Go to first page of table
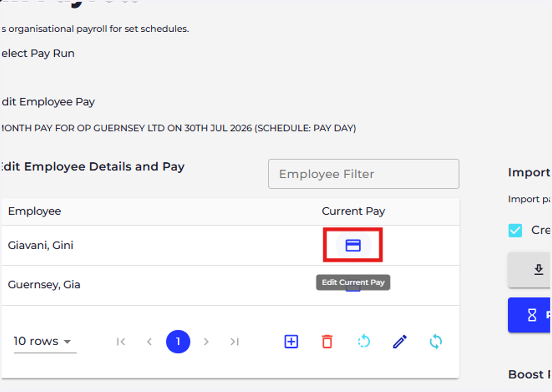552x392 pixels. (x=121, y=341)
